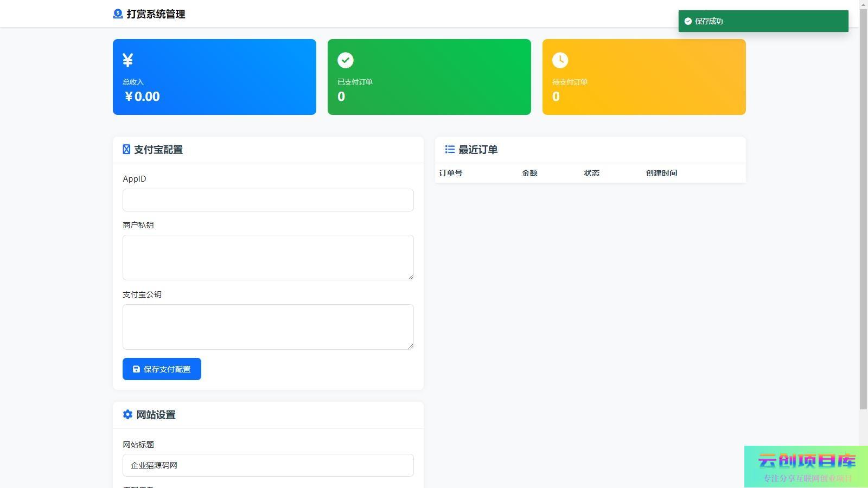Click the 创建时间 column header
The image size is (868, 488).
pyautogui.click(x=661, y=173)
